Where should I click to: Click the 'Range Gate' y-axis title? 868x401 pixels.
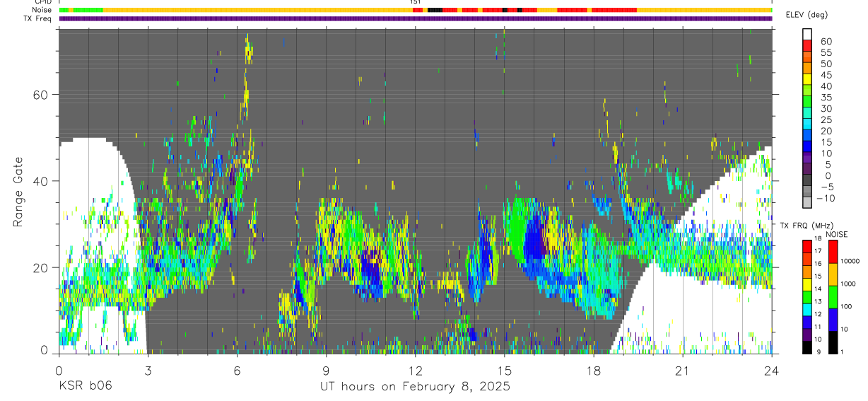[18, 192]
